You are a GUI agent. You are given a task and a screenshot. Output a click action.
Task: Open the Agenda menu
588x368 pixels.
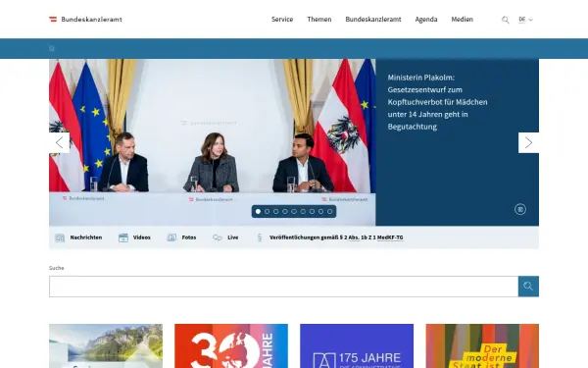pyautogui.click(x=426, y=20)
